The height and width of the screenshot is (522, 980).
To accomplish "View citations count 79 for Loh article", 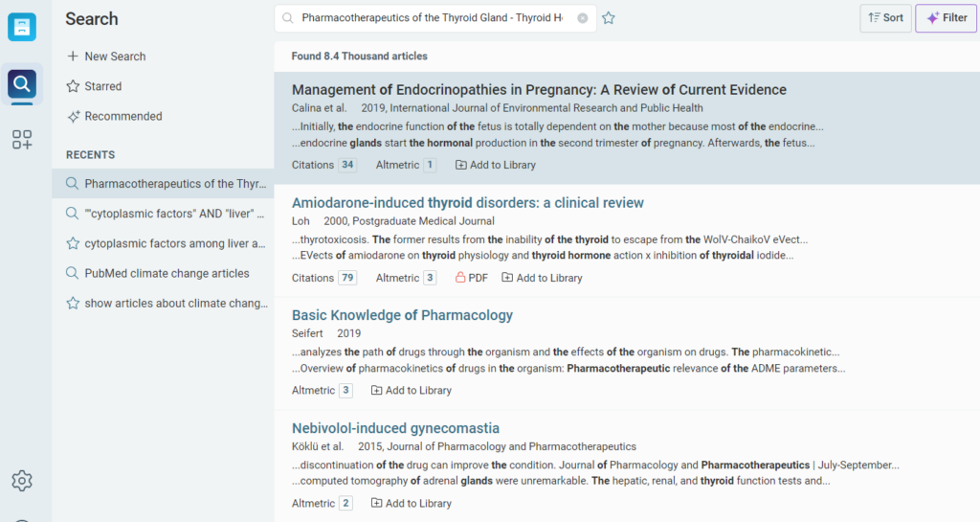I will coord(347,278).
